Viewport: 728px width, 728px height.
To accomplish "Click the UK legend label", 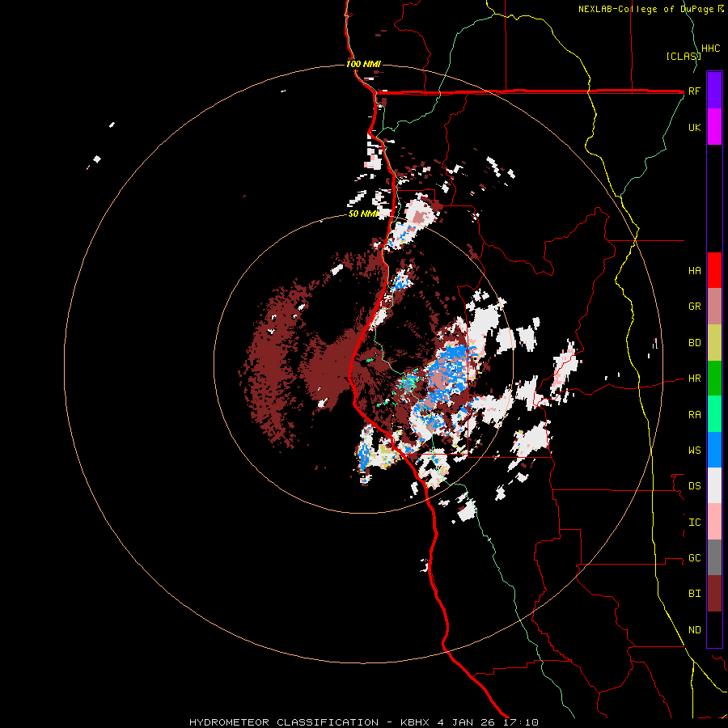I will [x=694, y=127].
